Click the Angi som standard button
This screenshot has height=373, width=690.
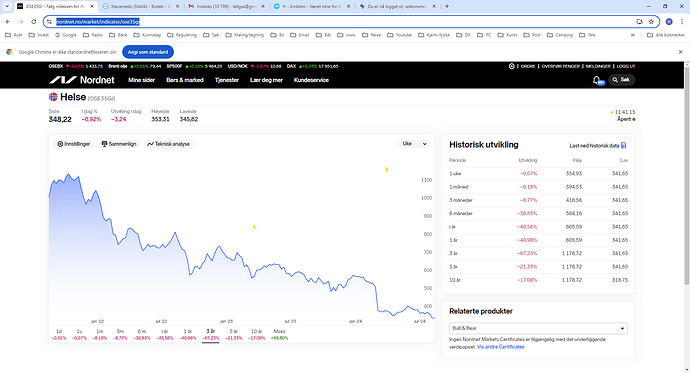point(148,52)
